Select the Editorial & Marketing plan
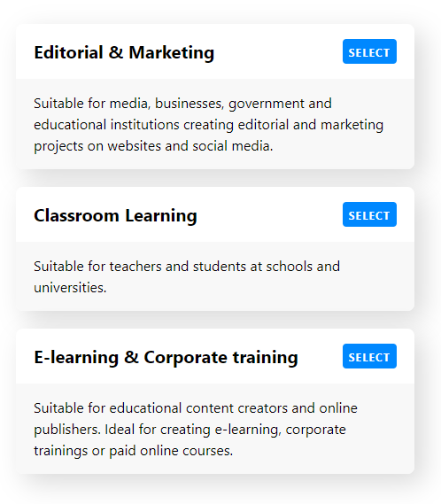Image resolution: width=441 pixels, height=504 pixels. 369,51
